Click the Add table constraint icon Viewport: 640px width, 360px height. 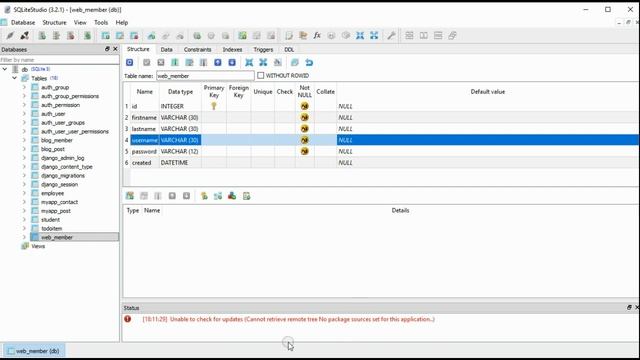[x=130, y=196]
